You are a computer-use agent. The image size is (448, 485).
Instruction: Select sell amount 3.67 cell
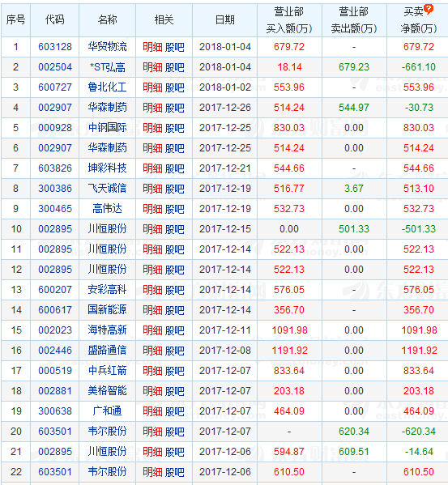tap(354, 189)
